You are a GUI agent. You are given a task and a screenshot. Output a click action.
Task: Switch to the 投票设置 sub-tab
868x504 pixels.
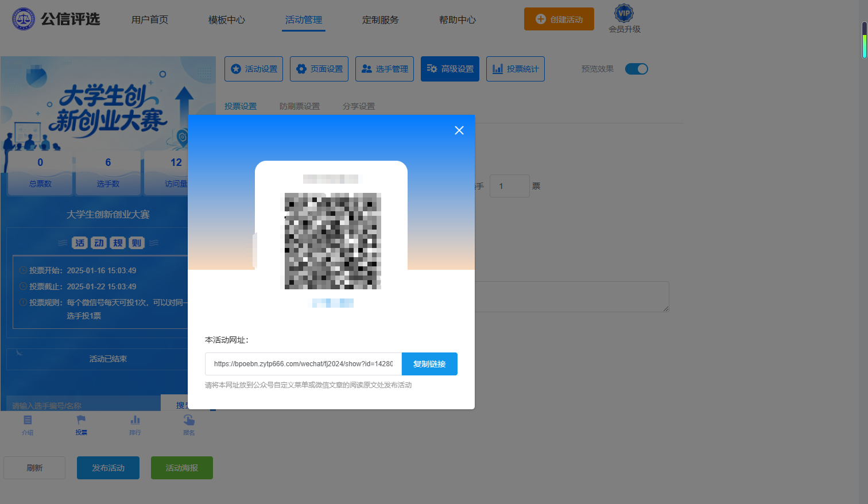(241, 106)
